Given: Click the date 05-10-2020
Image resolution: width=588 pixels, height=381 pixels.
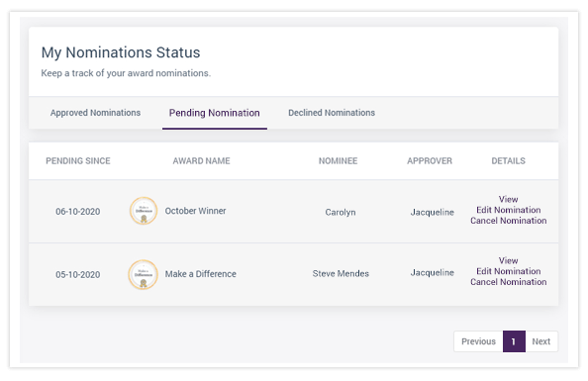Looking at the screenshot, I should pos(78,274).
